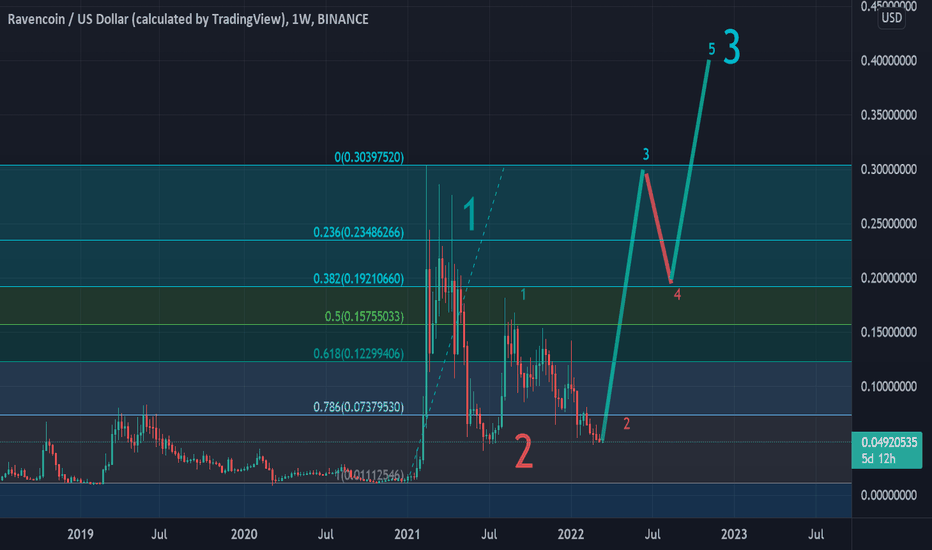932x550 pixels.
Task: Click the red wave 4 projection line
Action: coord(659,228)
